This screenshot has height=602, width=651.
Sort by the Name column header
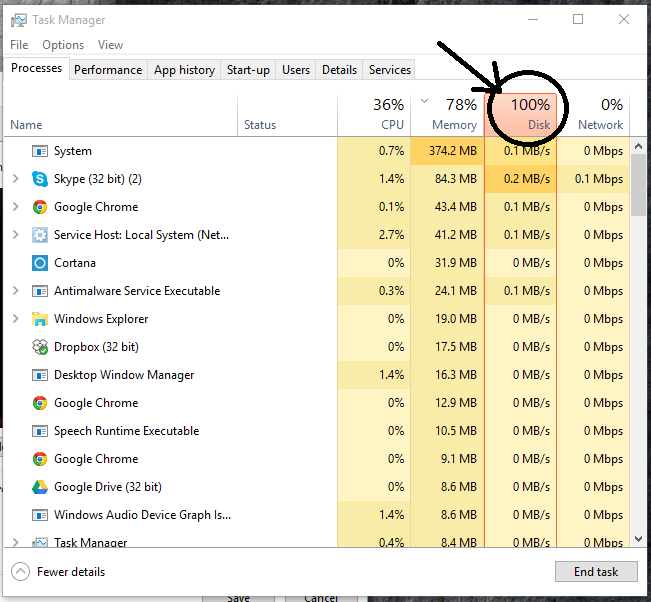120,116
